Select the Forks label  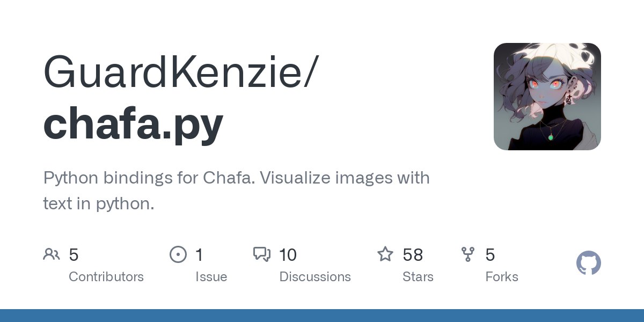[x=502, y=277]
